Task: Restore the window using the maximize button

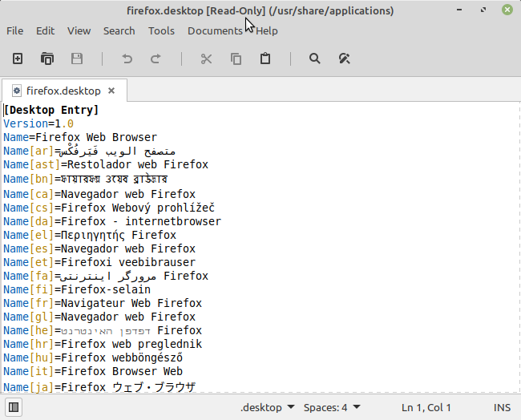Action: [483, 10]
